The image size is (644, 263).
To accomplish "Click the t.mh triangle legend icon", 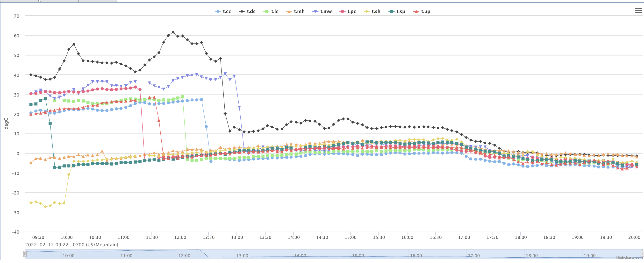I will [x=289, y=12].
